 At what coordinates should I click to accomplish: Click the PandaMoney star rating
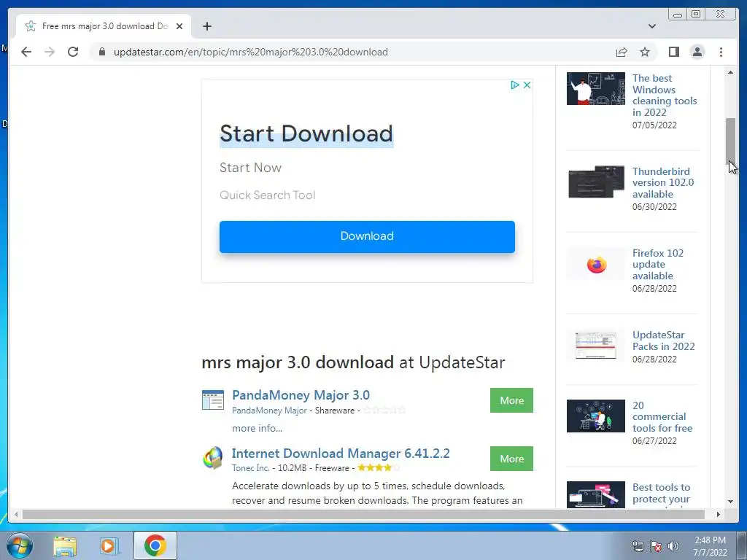[384, 410]
